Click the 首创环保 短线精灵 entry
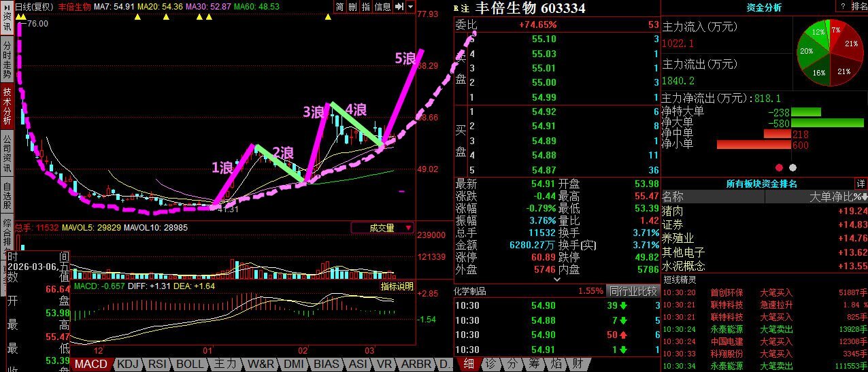Screen dimensions: 868x372 pos(765,292)
